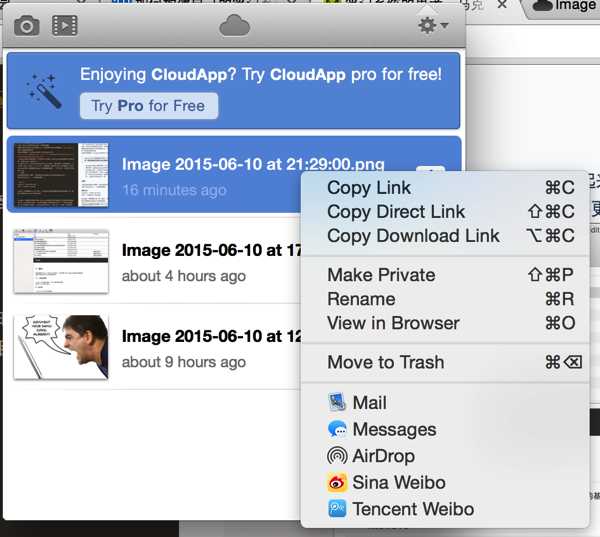Open the gear settings dropdown
Image resolution: width=600 pixels, height=537 pixels.
433,25
